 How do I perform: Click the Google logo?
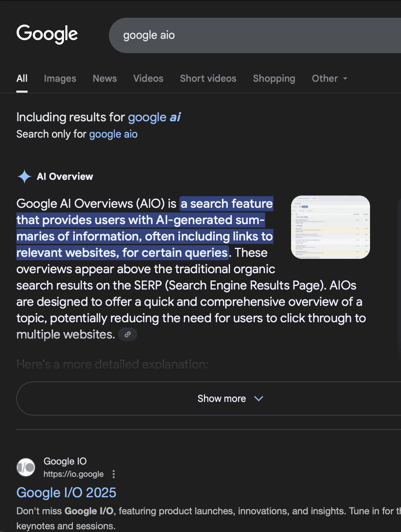pyautogui.click(x=47, y=34)
